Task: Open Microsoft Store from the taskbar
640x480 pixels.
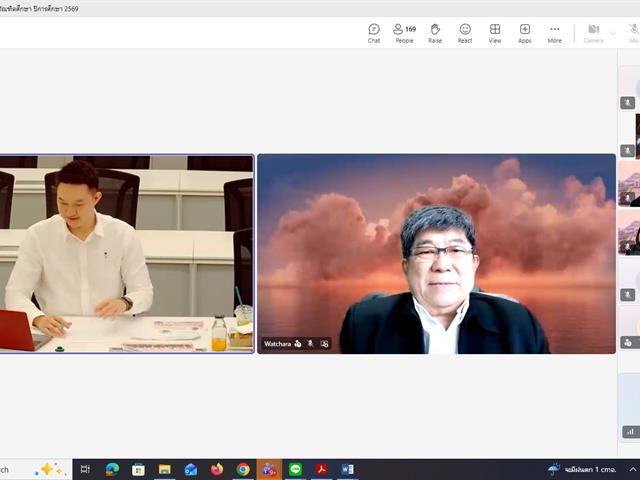Action: (x=138, y=469)
